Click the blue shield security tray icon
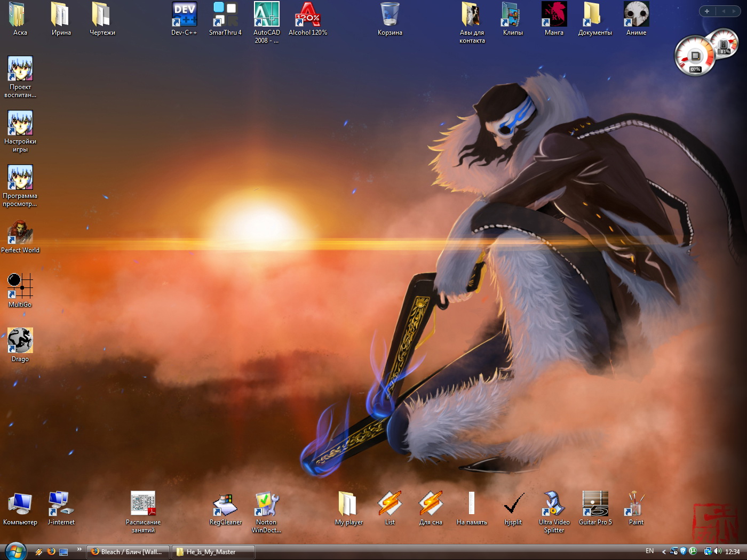747x560 pixels. 683,551
